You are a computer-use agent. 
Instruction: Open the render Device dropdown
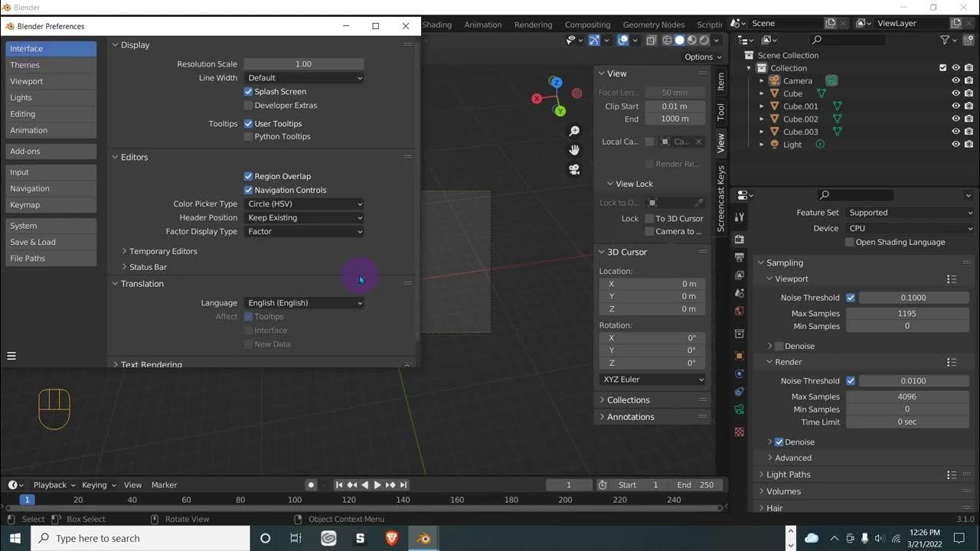click(x=910, y=228)
